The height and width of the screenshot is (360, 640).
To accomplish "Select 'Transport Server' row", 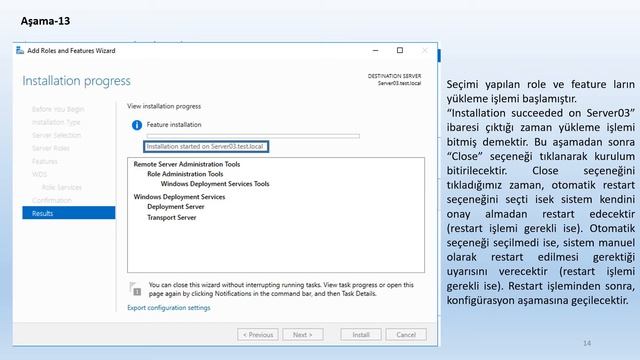I will [x=171, y=218].
